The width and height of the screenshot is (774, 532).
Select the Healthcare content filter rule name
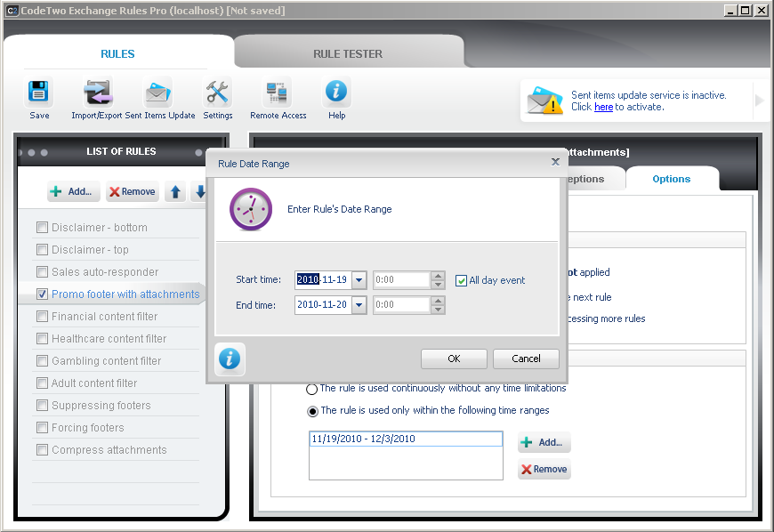coord(109,339)
